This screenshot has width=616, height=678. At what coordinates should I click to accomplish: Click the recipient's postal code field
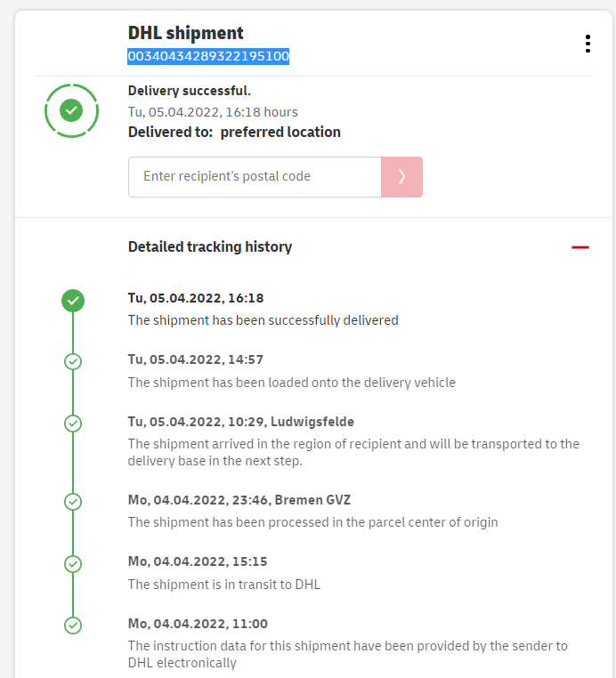pos(255,177)
